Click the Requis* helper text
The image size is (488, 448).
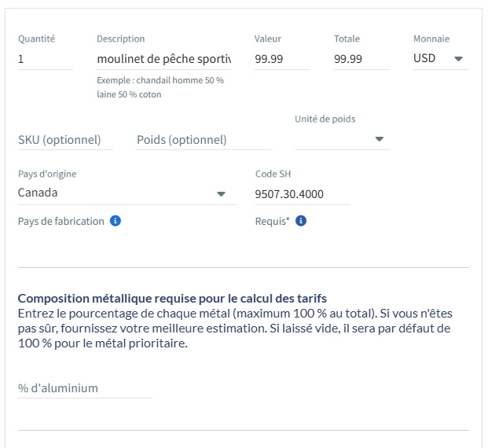272,221
